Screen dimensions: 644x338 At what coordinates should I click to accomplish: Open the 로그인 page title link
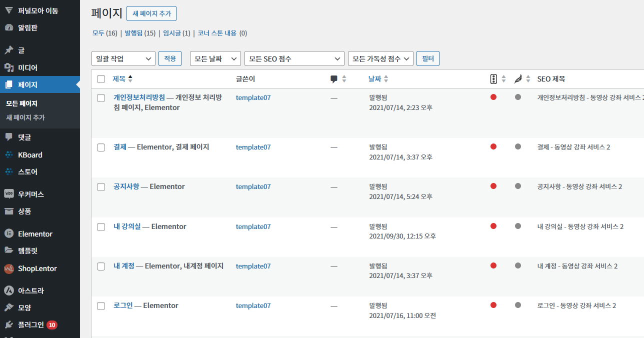click(123, 305)
